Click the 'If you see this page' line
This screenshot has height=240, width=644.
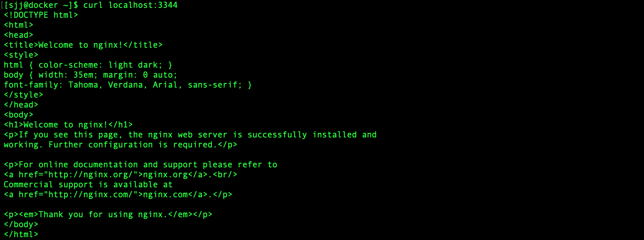point(190,135)
